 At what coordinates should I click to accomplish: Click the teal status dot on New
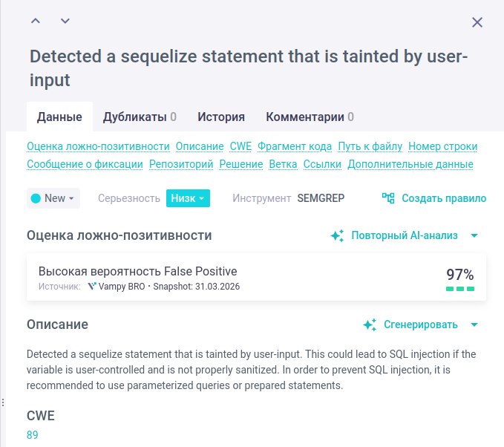click(x=36, y=198)
